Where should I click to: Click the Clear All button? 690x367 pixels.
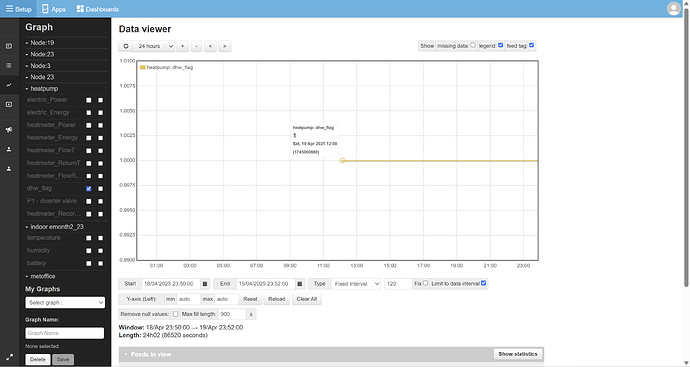tap(307, 299)
